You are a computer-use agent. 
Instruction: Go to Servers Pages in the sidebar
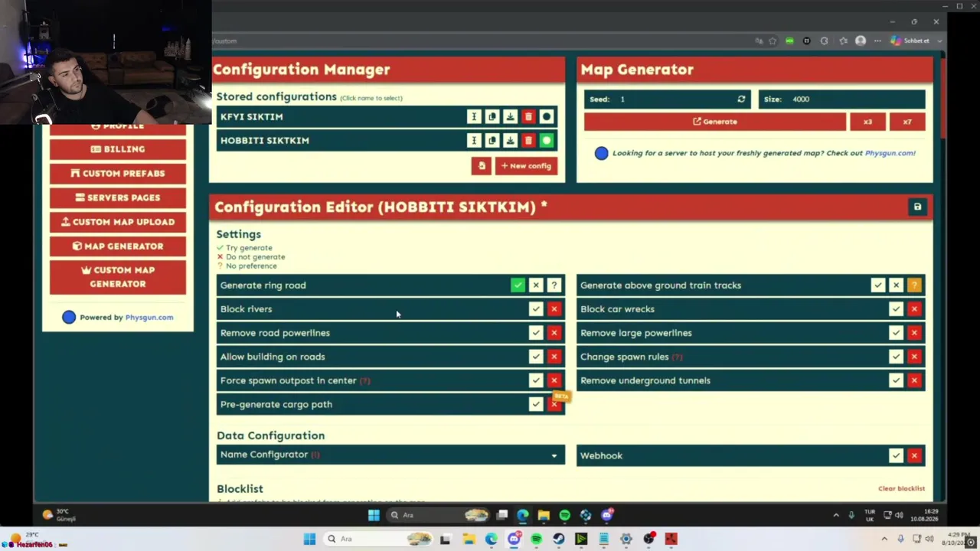click(118, 197)
